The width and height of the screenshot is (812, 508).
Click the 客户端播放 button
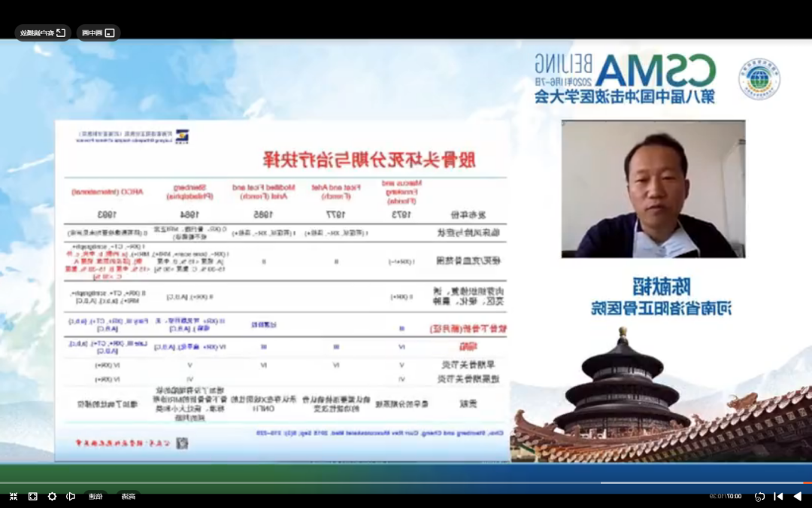click(x=42, y=33)
